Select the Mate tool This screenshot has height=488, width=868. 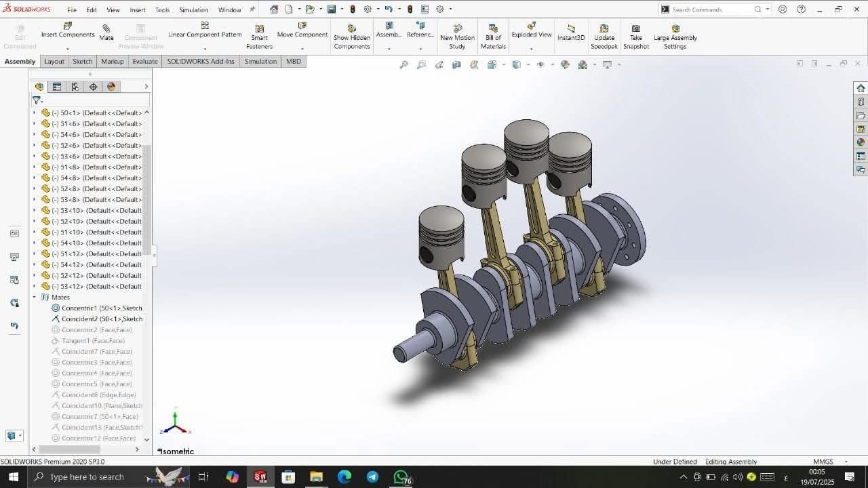[x=106, y=33]
